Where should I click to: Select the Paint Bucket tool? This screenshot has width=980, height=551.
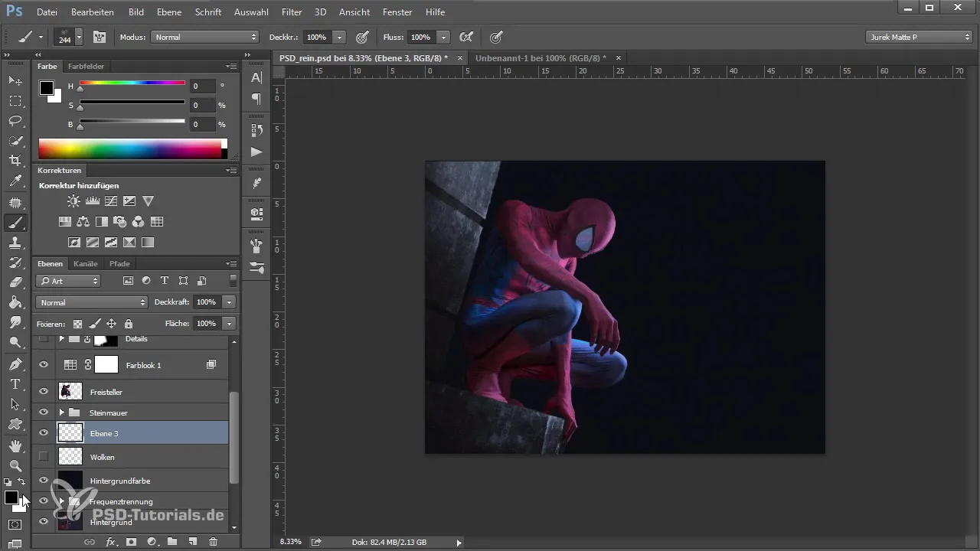[15, 302]
